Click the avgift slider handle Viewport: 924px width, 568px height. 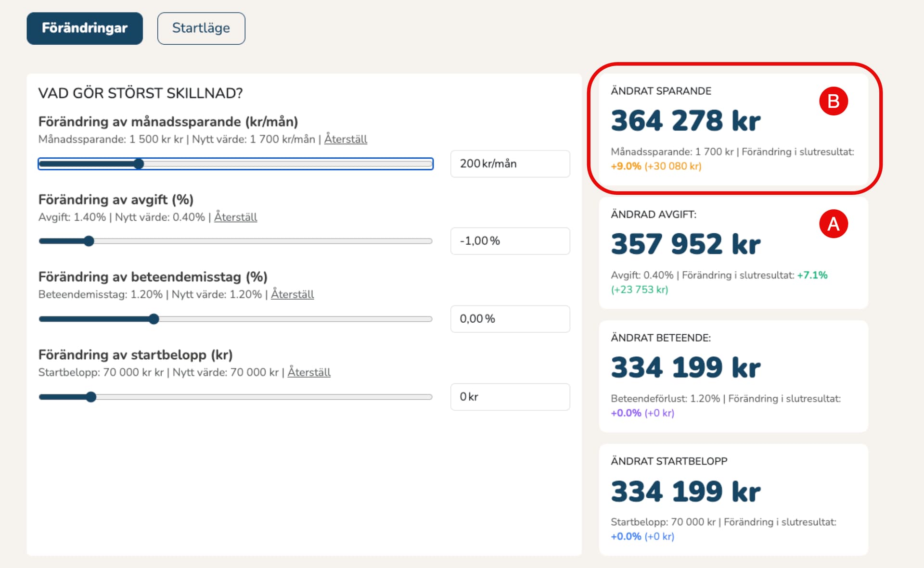pyautogui.click(x=89, y=241)
